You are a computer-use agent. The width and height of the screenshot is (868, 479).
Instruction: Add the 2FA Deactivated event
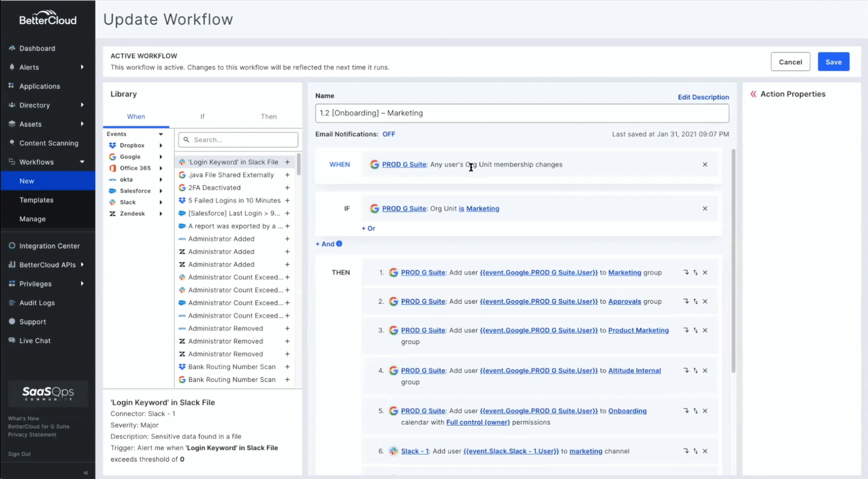pos(287,187)
